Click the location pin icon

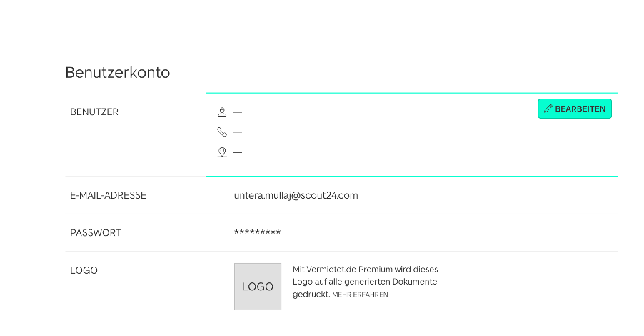click(222, 152)
